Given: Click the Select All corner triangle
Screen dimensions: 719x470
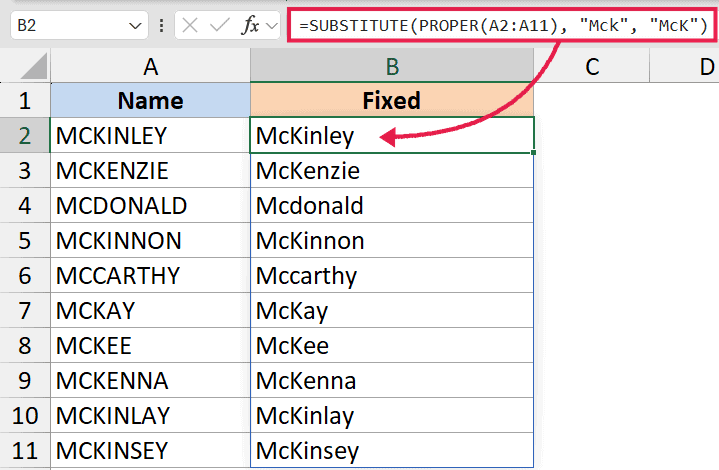Looking at the screenshot, I should point(34,66).
